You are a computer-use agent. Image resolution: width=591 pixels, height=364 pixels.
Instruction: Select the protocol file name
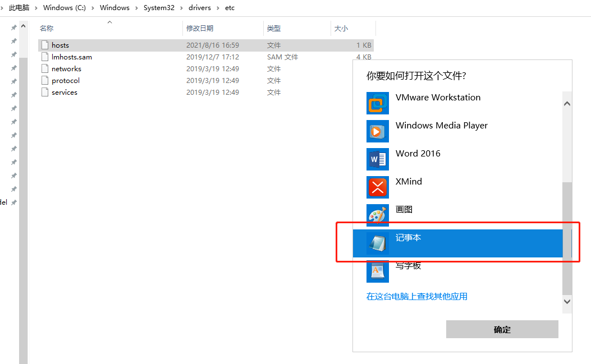tap(66, 80)
